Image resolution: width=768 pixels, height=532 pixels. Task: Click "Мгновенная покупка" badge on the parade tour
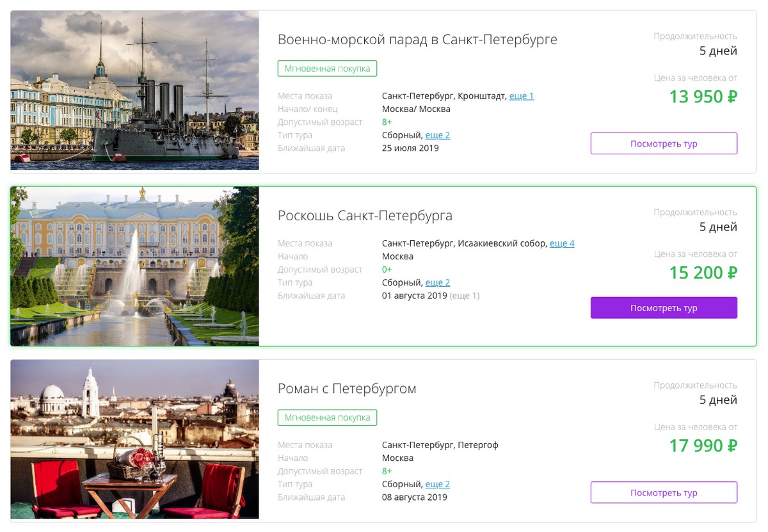coord(328,69)
